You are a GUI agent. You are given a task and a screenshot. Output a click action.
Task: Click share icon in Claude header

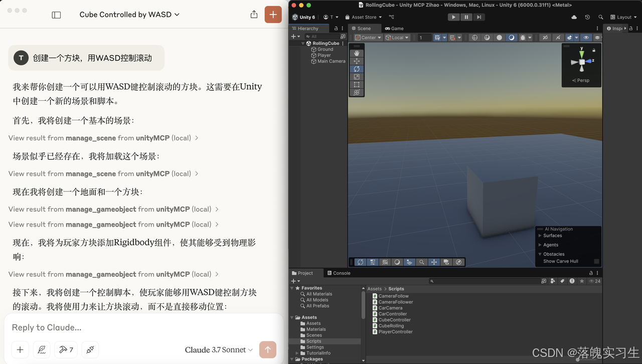coord(254,15)
